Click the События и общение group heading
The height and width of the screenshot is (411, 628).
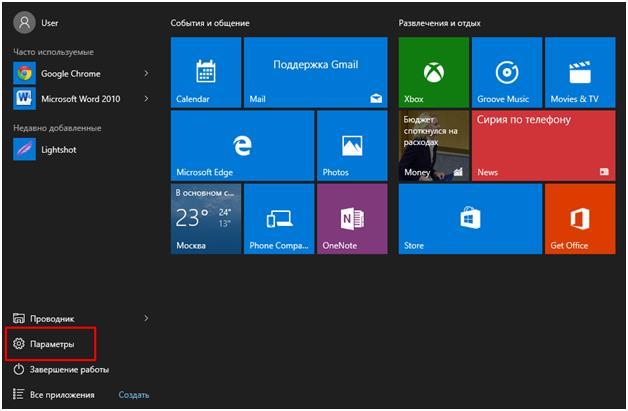pos(210,23)
